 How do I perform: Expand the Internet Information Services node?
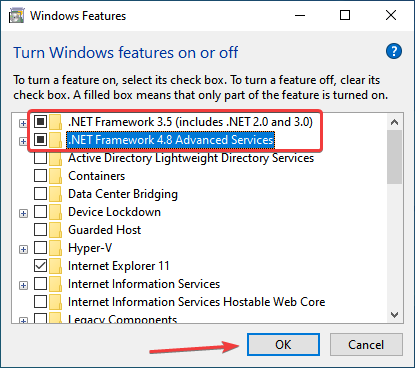point(23,285)
